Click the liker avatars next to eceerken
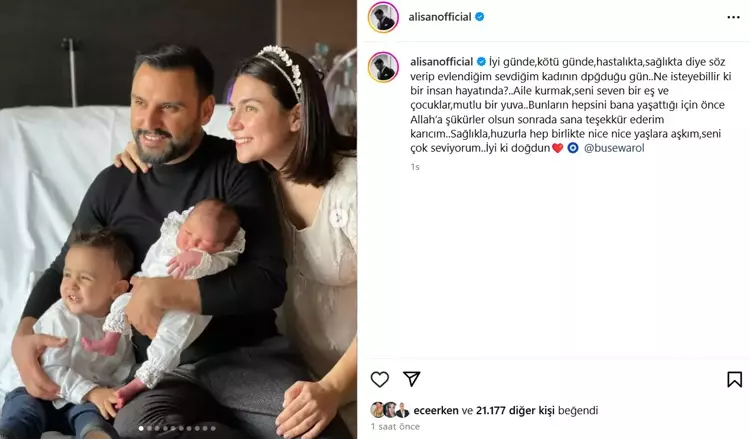Image resolution: width=750 pixels, height=439 pixels. [390, 410]
